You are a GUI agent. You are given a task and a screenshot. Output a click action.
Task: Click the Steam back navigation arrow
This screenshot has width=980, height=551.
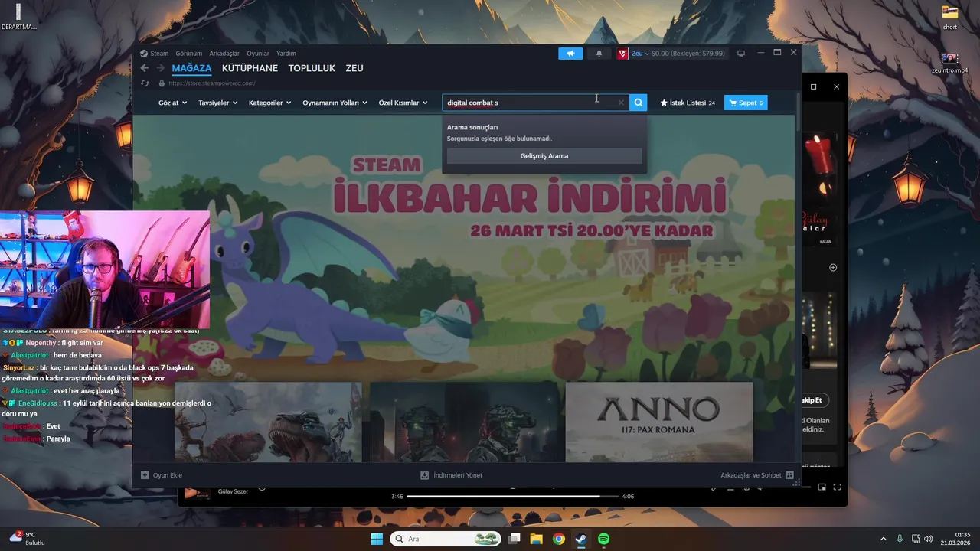(x=144, y=68)
